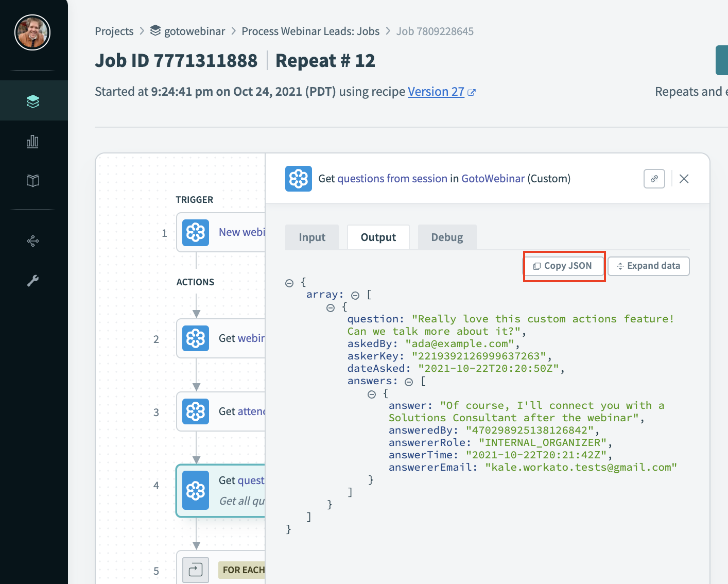
Task: Collapse the root JSON object
Action: pos(289,283)
